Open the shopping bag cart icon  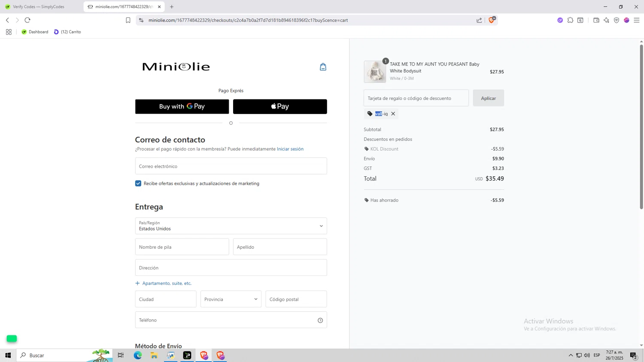[x=323, y=67]
